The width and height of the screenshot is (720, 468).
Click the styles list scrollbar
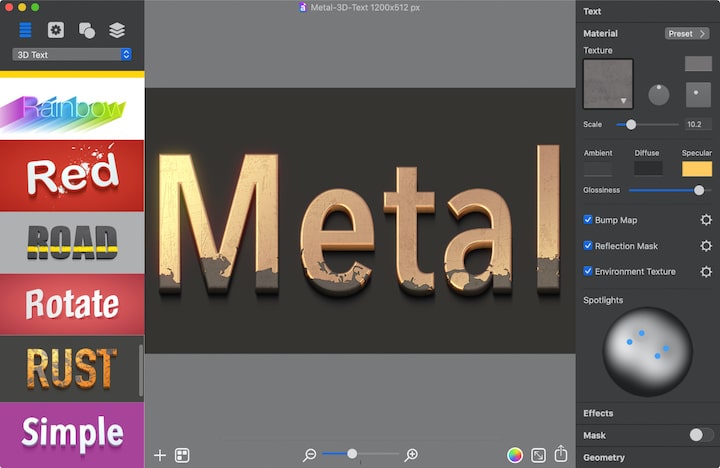141,370
